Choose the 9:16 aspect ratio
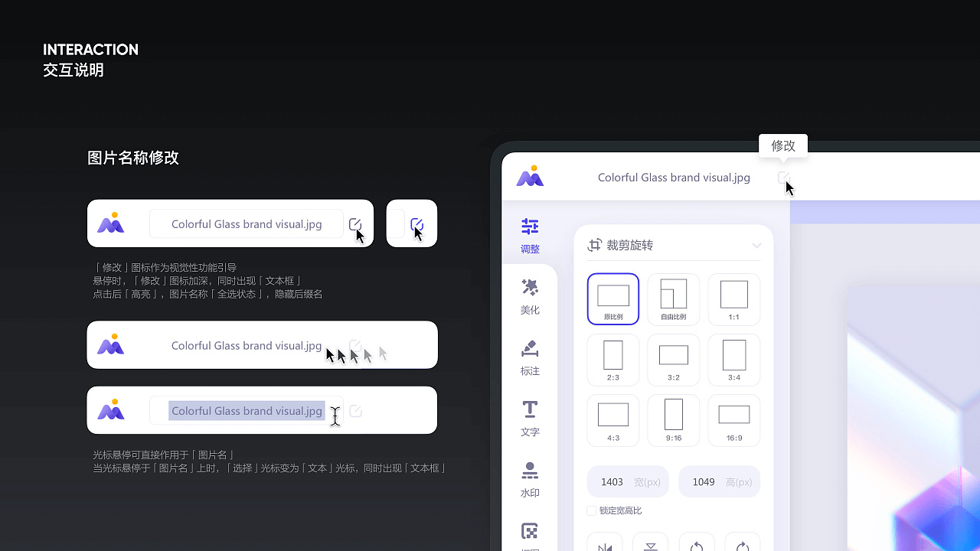The height and width of the screenshot is (551, 980). 674,420
